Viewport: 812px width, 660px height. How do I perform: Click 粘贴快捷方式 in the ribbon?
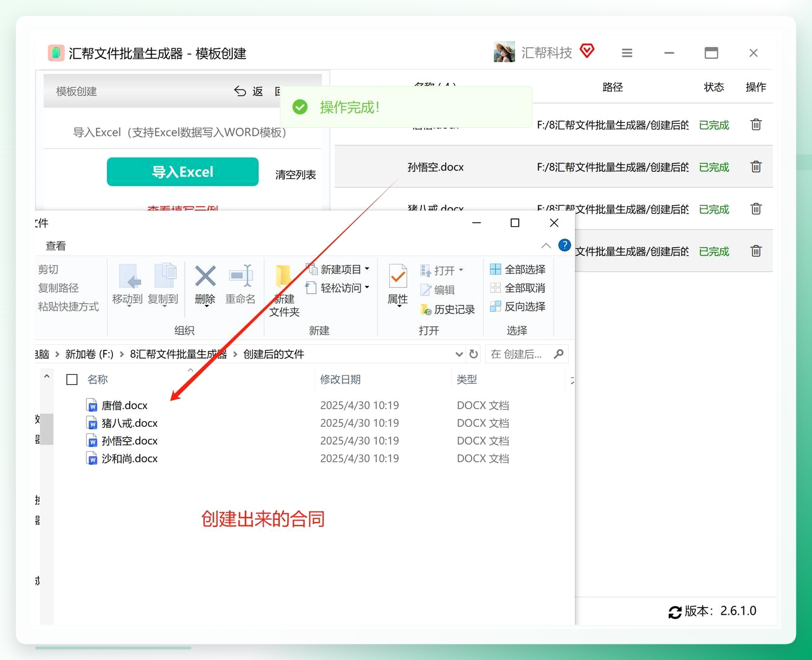point(69,306)
